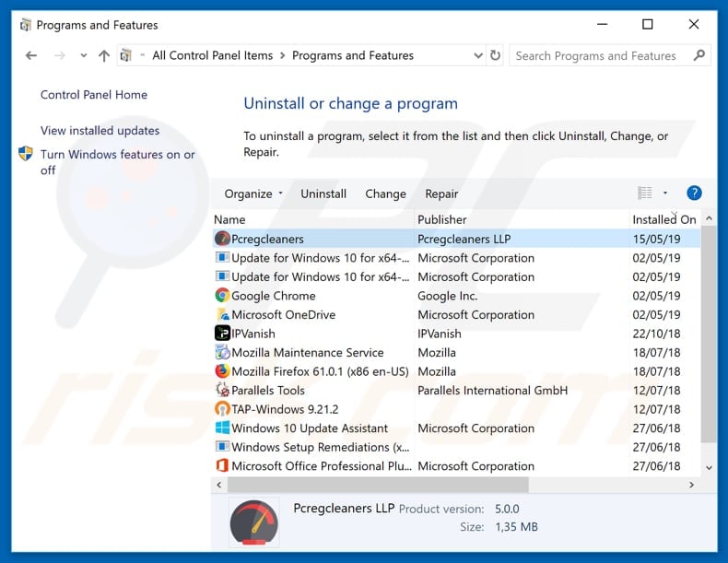Viewport: 728px width, 563px height.
Task: Click the horizontal scrollbar left arrow
Action: [x=219, y=485]
